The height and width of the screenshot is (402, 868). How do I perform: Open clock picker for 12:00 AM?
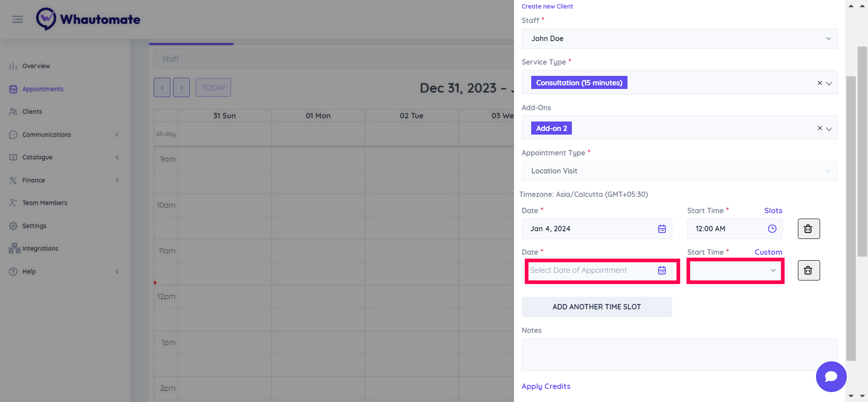(772, 229)
